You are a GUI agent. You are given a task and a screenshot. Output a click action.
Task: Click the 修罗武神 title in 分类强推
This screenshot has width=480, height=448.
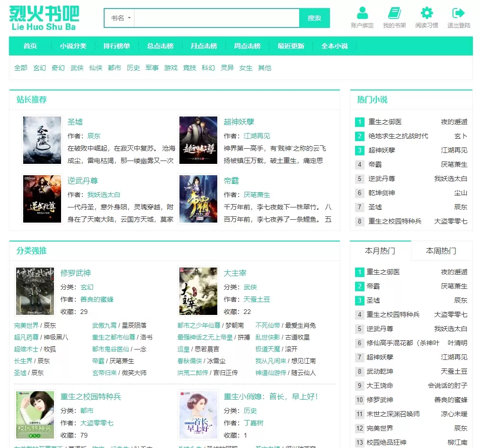tap(75, 273)
